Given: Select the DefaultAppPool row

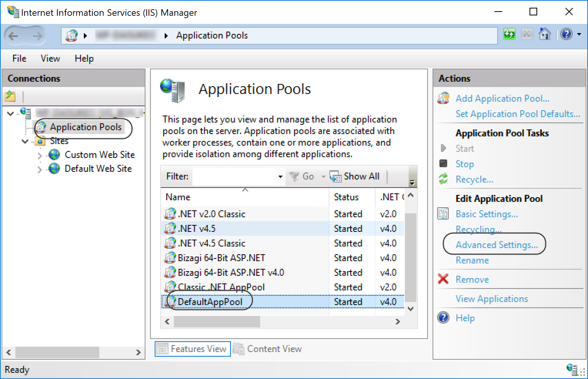Looking at the screenshot, I should 282,302.
